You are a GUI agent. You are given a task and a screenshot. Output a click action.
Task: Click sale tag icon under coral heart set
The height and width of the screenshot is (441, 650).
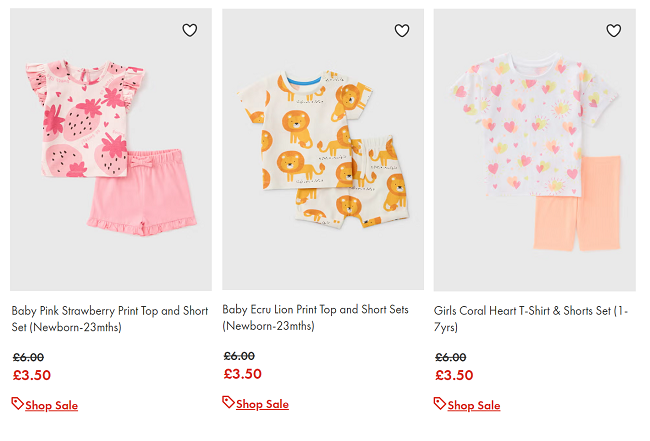pos(440,404)
